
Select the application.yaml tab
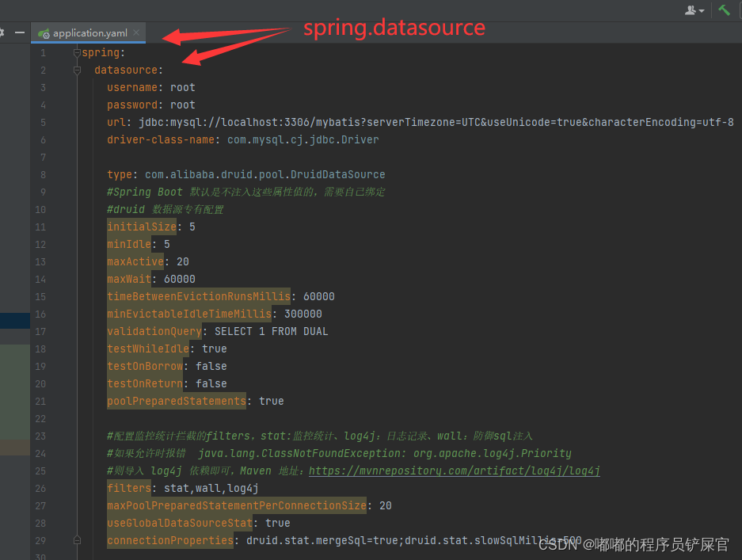click(89, 33)
